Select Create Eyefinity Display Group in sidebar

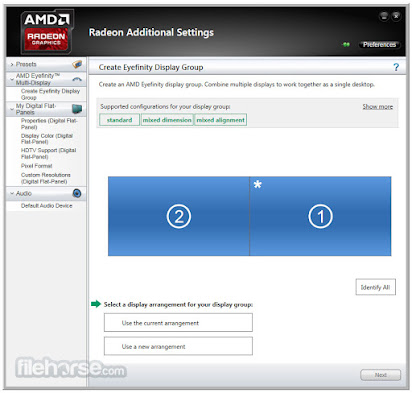click(50, 94)
